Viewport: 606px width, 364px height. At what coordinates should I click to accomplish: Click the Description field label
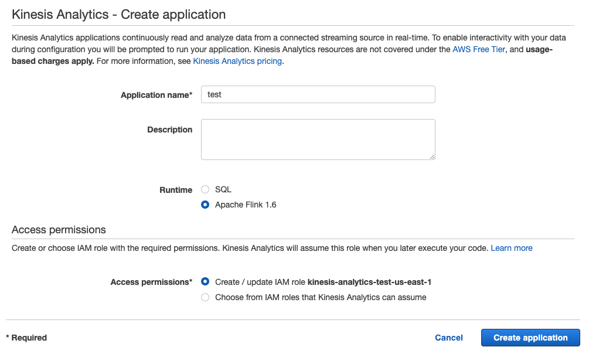(x=169, y=130)
